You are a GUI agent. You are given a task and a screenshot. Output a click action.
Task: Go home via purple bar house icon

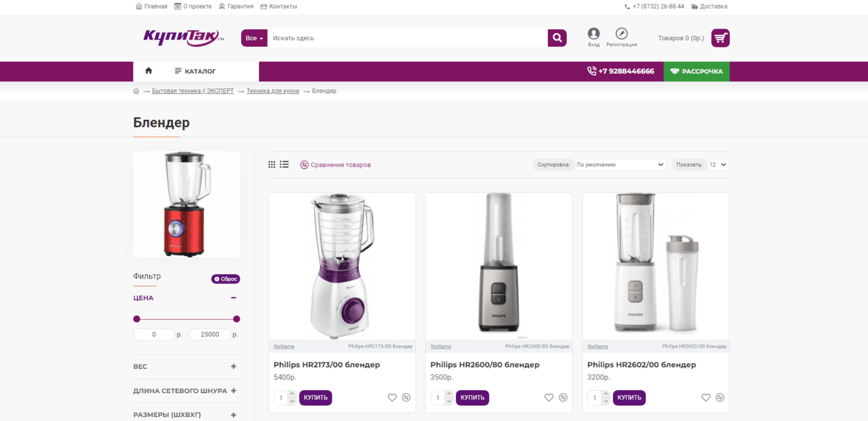[148, 71]
